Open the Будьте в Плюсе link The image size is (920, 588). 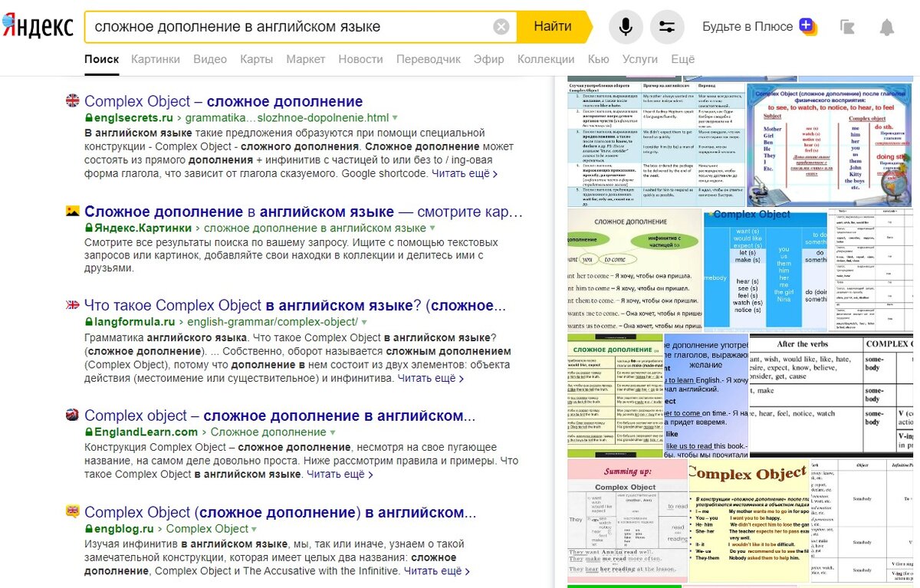click(747, 27)
